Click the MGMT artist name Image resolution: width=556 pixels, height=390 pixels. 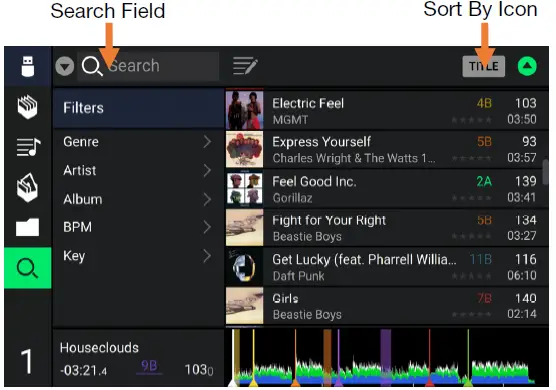[290, 120]
